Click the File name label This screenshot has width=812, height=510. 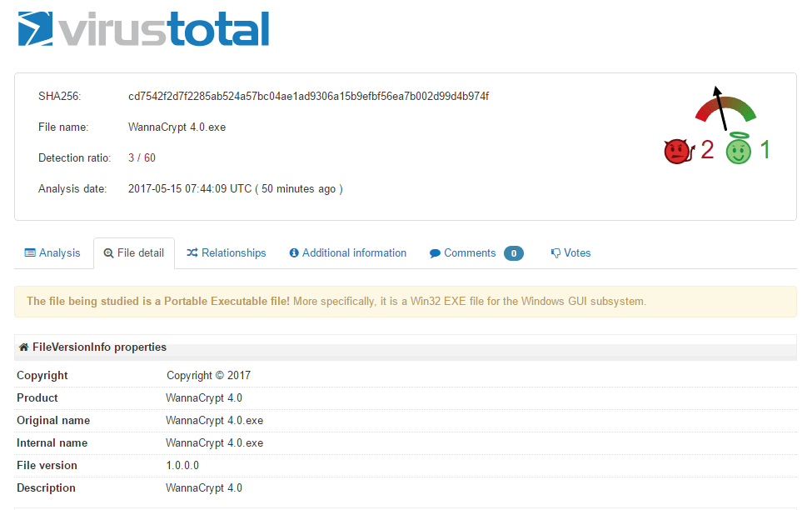click(x=63, y=127)
